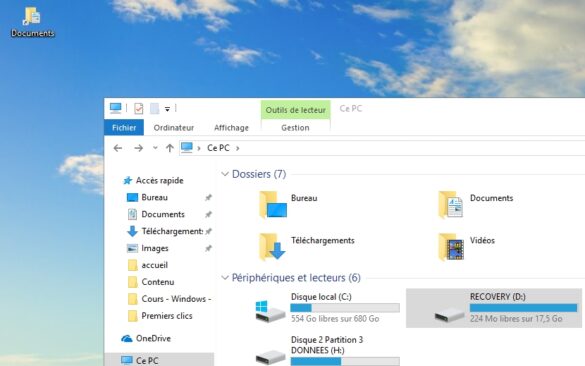The image size is (585, 366).
Task: Select the Téléchargements folder icon in Dossiers
Action: 273,247
